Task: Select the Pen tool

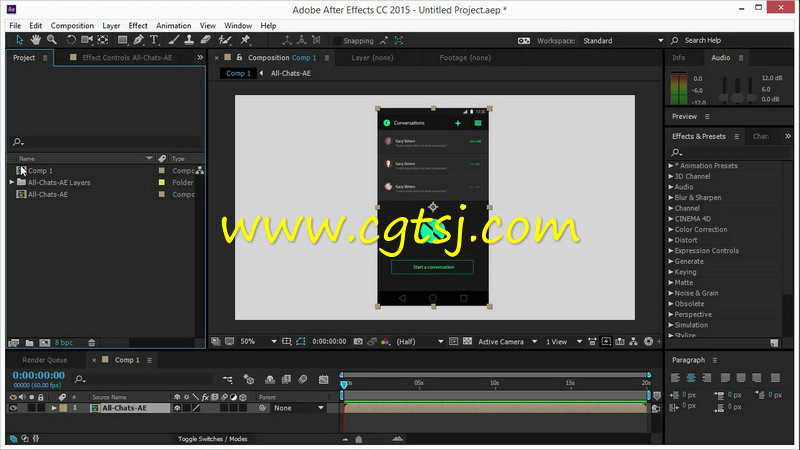Action: coord(138,40)
